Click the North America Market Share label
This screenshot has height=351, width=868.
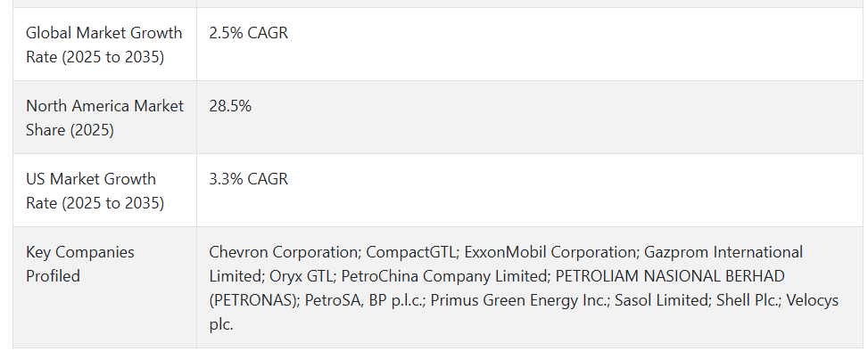coord(104,118)
